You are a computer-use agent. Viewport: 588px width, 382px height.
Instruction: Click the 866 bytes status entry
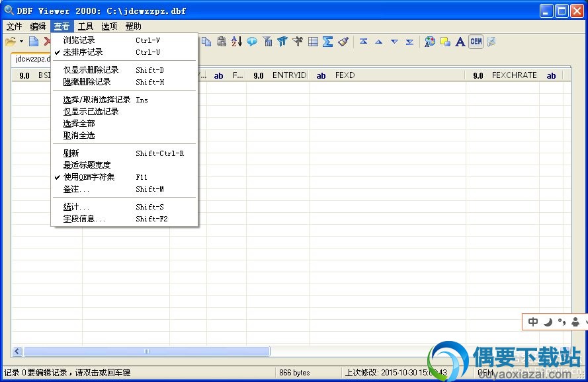[294, 373]
